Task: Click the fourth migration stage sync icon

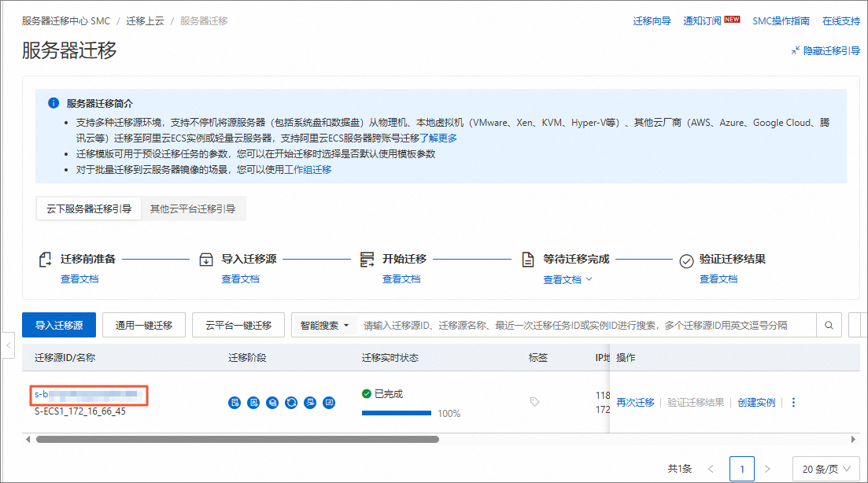Action: coord(291,403)
